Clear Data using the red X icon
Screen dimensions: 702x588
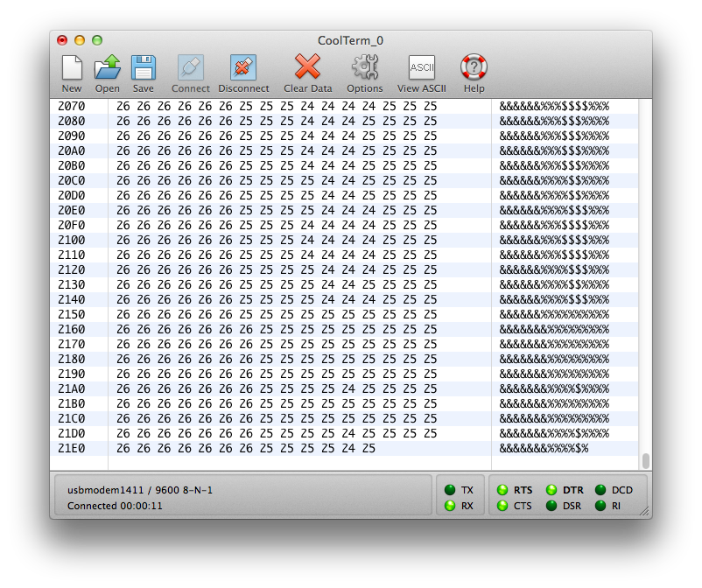[307, 68]
